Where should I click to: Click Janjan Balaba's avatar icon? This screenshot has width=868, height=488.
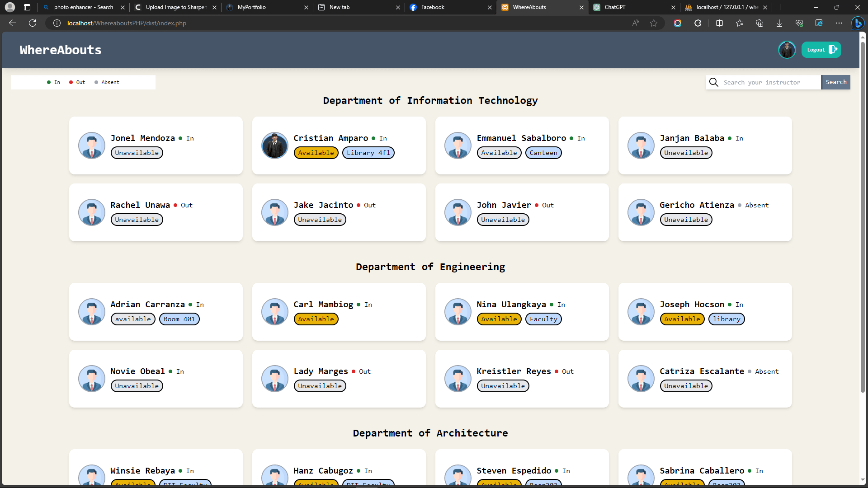click(x=641, y=145)
